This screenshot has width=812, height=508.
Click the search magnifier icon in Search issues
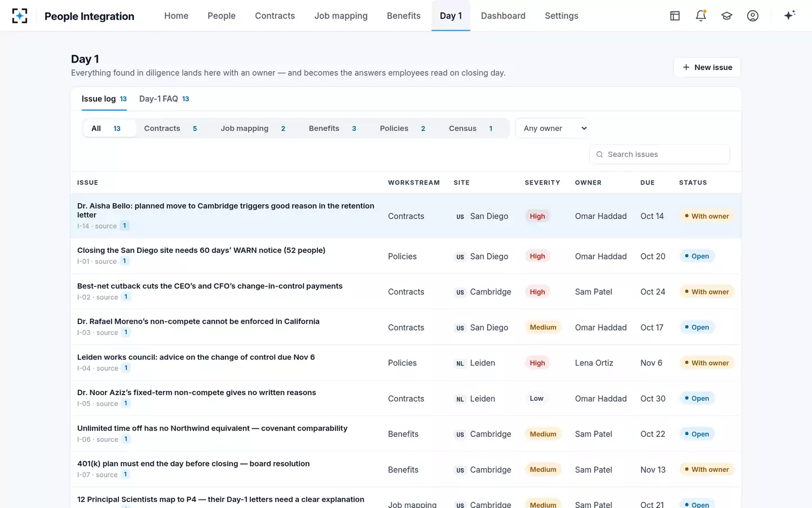tap(599, 154)
